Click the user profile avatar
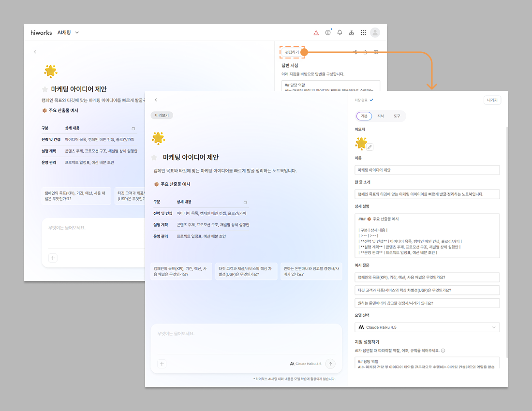The height and width of the screenshot is (411, 532). coord(375,33)
